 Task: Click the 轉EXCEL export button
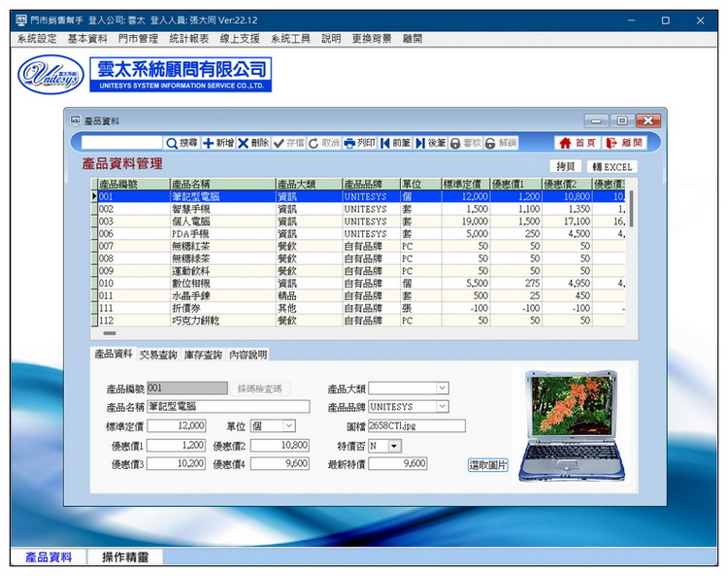click(612, 166)
